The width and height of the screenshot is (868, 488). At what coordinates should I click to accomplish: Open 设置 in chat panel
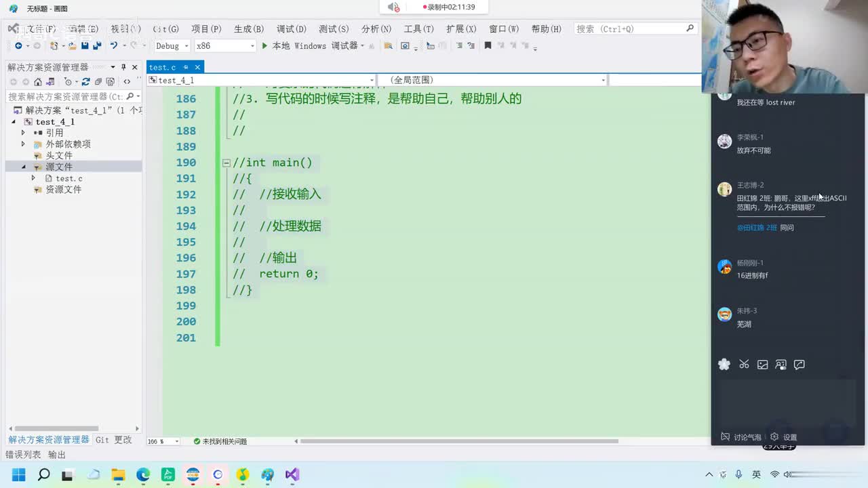(x=783, y=437)
